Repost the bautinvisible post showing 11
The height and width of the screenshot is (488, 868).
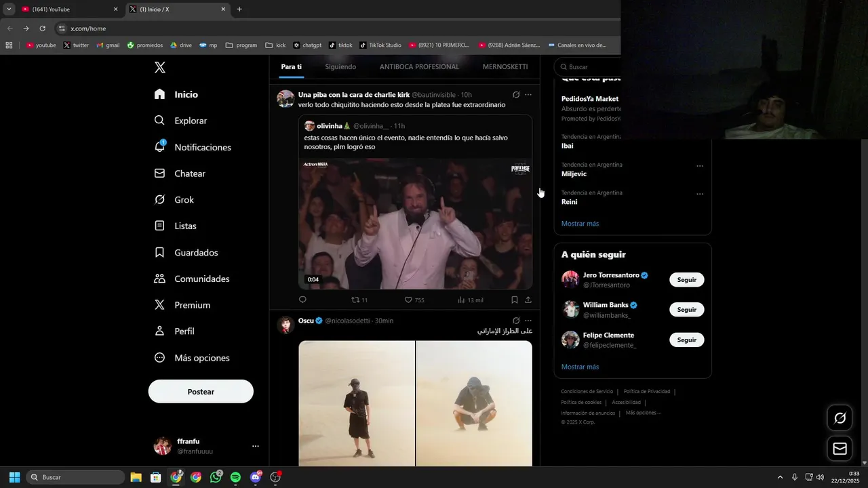tap(359, 300)
